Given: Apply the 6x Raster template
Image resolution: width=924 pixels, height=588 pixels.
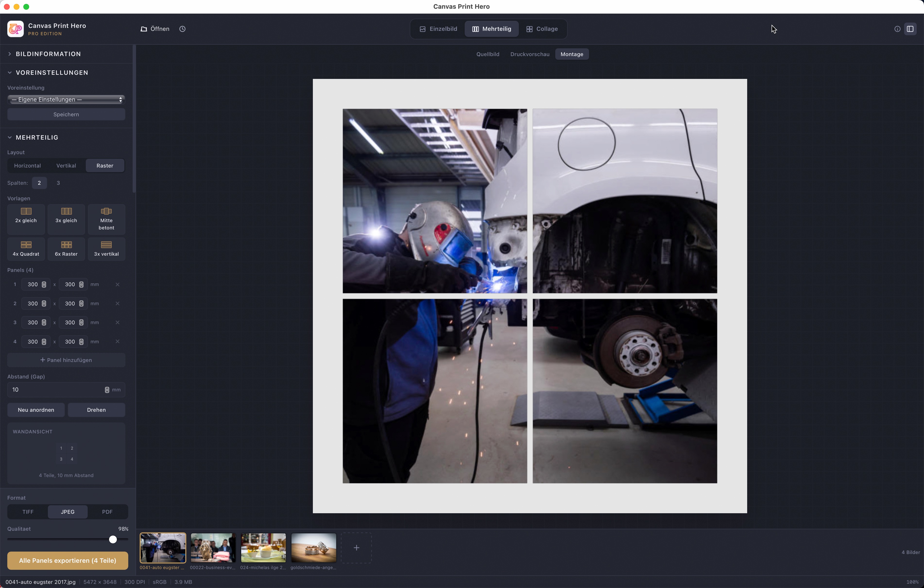Looking at the screenshot, I should coord(66,249).
